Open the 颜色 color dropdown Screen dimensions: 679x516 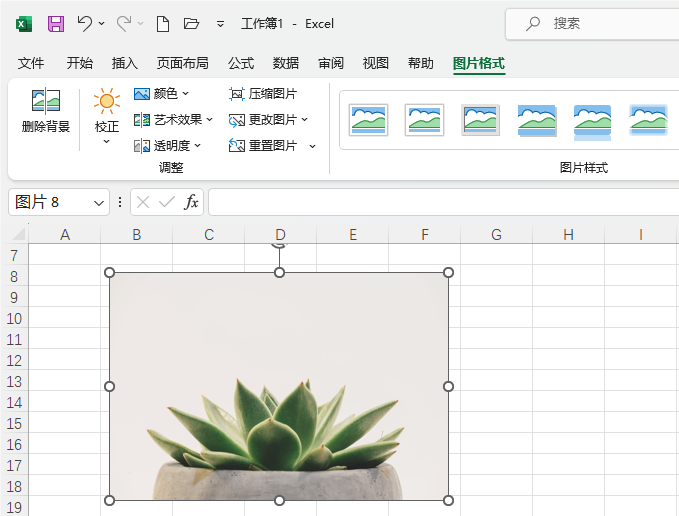click(162, 94)
